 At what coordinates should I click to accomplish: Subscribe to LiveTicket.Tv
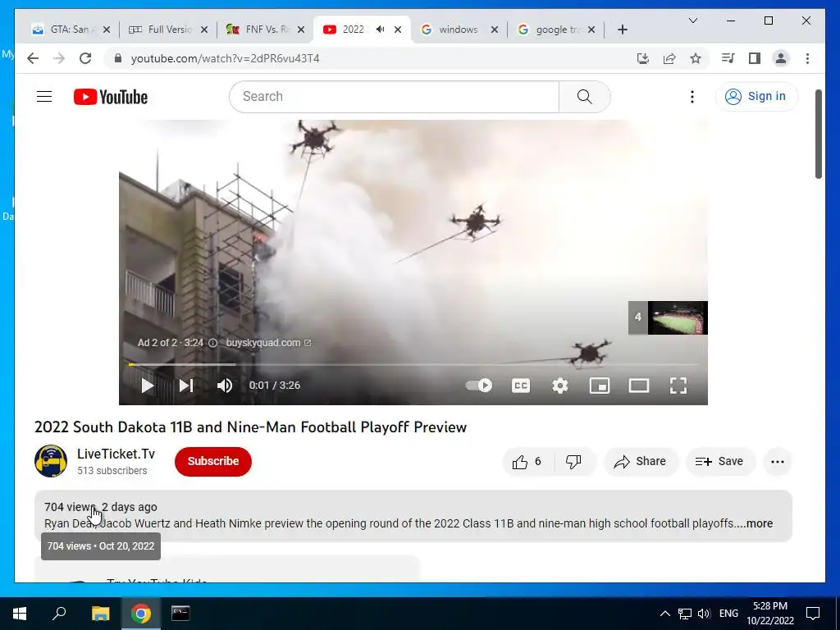pyautogui.click(x=213, y=461)
